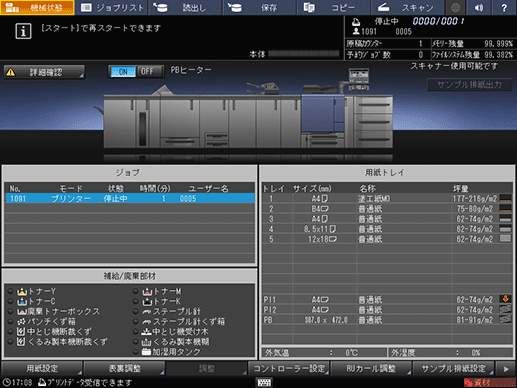Image resolution: width=517 pixels, height=388 pixels.
Task: Select the Toner Y supply icon
Action: (22, 291)
